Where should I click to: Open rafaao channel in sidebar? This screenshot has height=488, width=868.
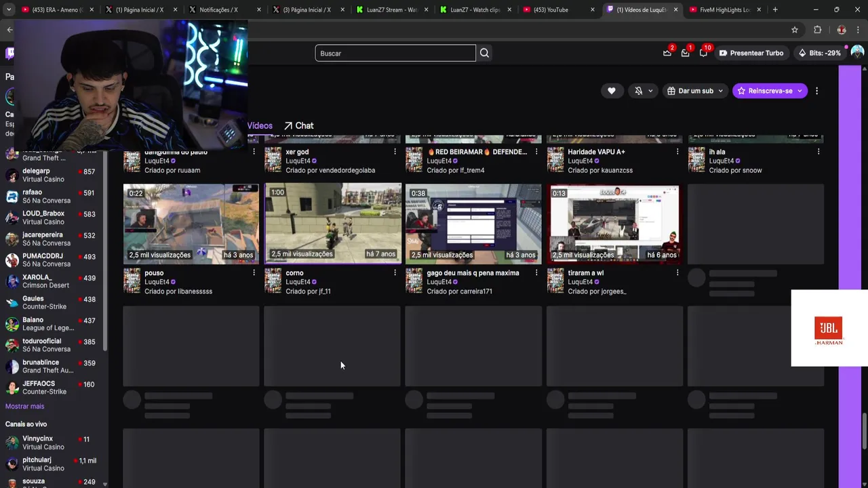[x=53, y=197]
